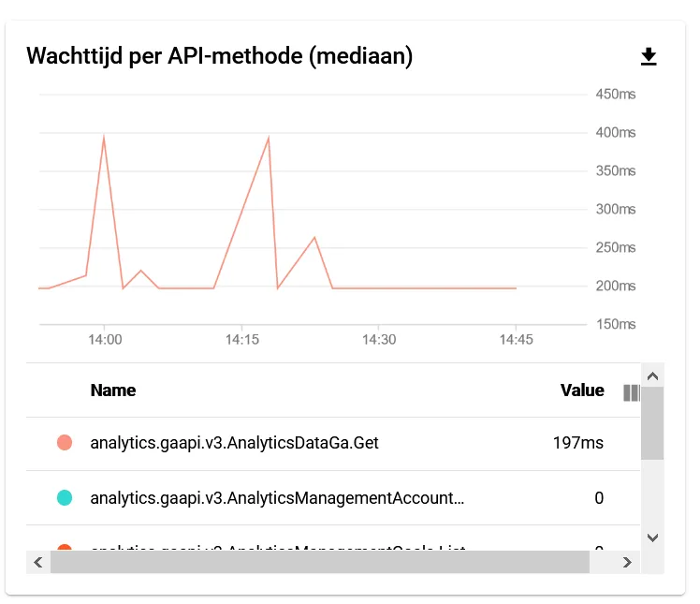Click the vertical scrollbar thumb
The height and width of the screenshot is (604, 700).
(x=653, y=423)
